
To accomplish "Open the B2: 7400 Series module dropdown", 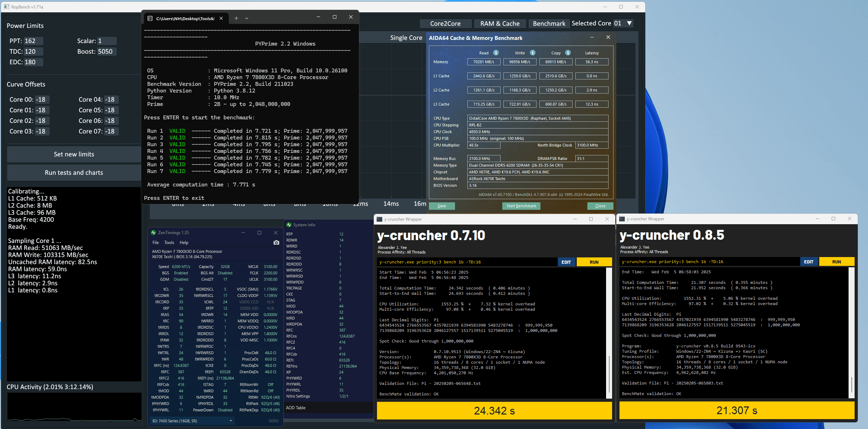I will point(231,421).
